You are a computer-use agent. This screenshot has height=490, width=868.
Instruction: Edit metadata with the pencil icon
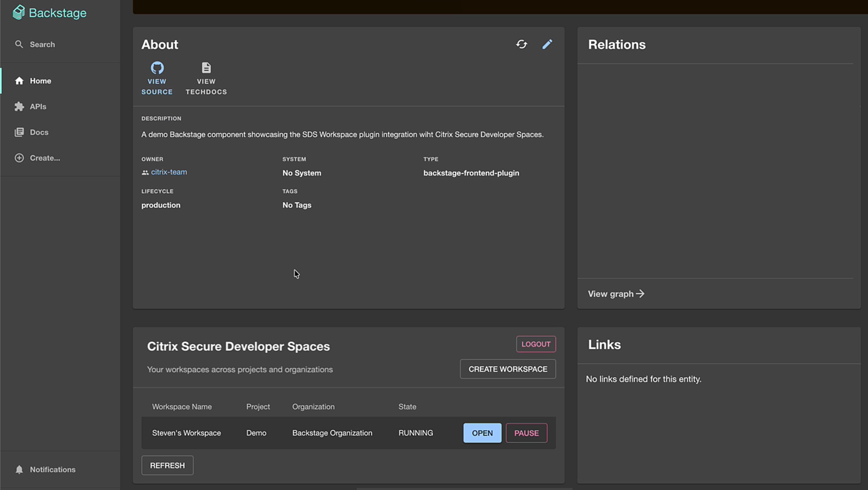(x=547, y=44)
